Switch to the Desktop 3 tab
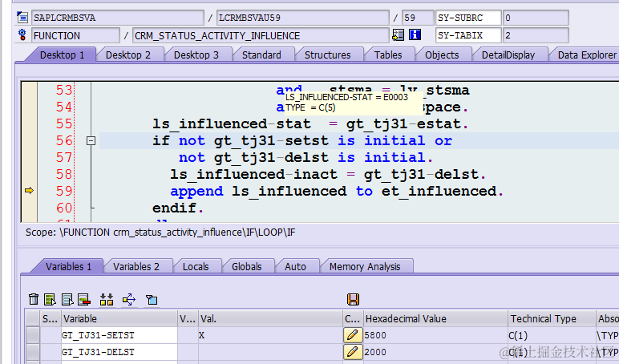619x364 pixels. [196, 55]
